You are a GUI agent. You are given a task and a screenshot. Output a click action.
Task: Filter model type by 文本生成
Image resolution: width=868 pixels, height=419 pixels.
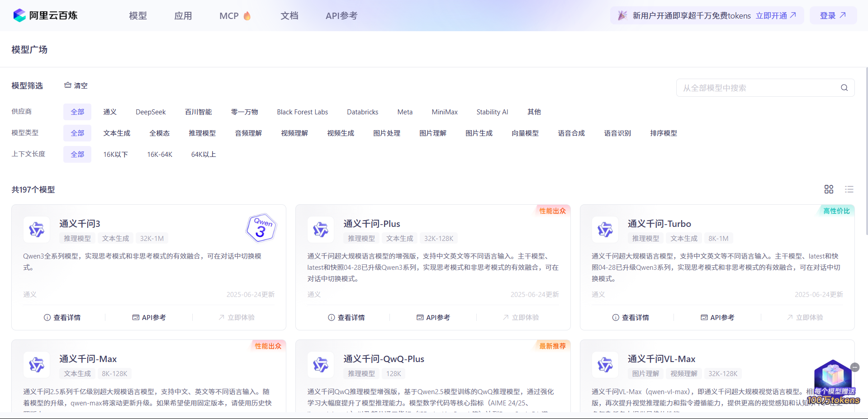point(117,133)
